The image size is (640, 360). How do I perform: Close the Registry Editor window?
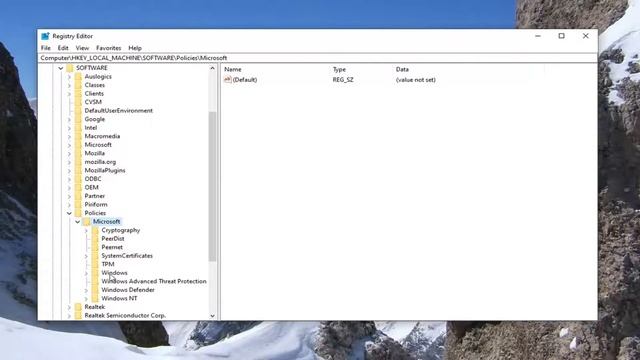586,36
